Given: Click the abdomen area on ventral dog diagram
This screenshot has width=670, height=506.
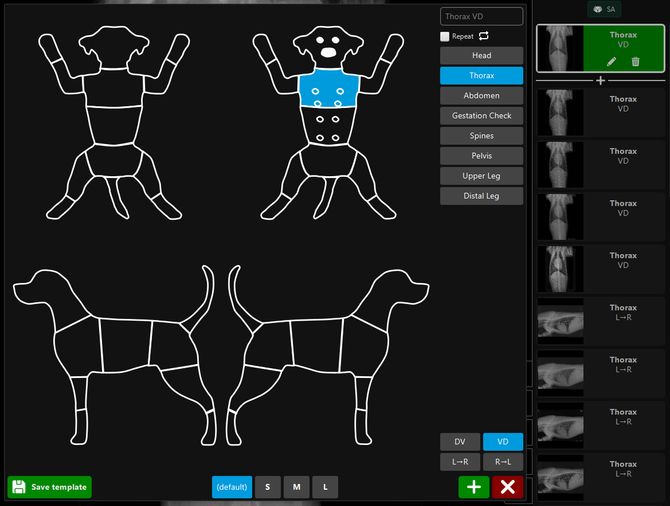Looking at the screenshot, I should click(x=328, y=126).
